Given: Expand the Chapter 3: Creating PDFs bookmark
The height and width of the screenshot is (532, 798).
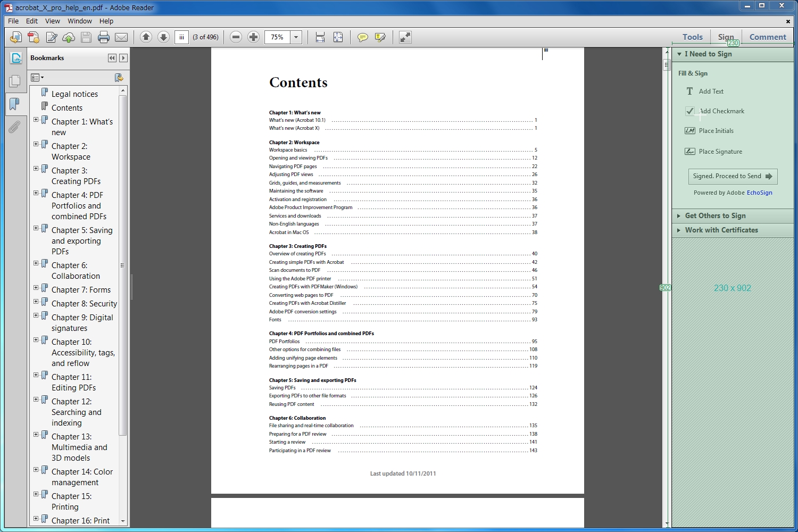Looking at the screenshot, I should (x=36, y=169).
